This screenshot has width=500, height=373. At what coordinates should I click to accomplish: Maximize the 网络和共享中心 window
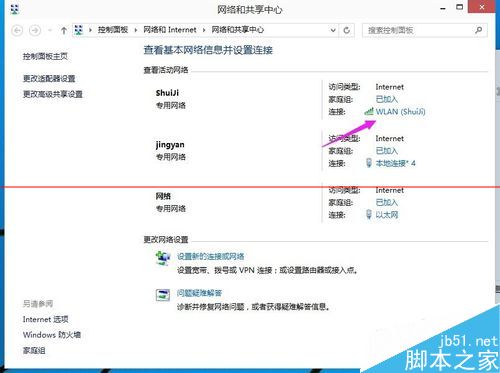pos(459,7)
